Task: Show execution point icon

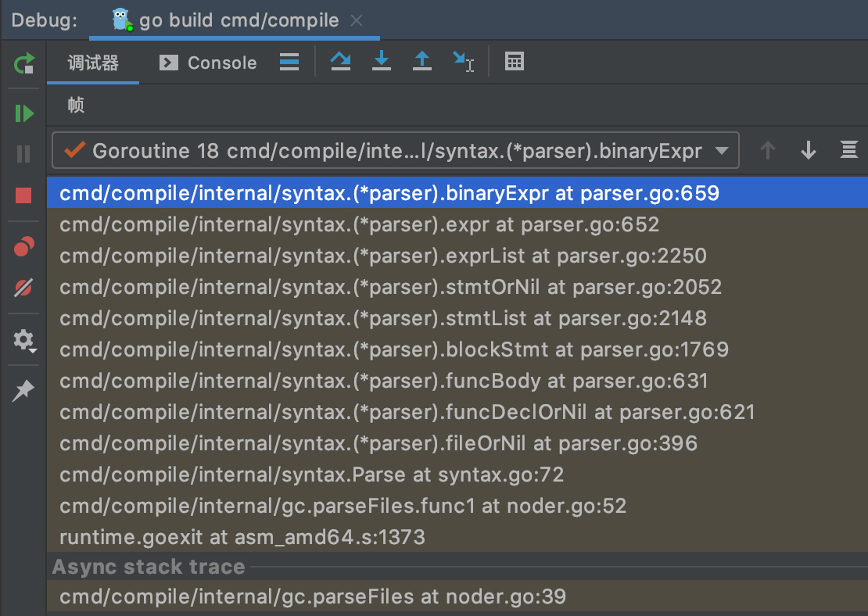Action: click(x=289, y=62)
